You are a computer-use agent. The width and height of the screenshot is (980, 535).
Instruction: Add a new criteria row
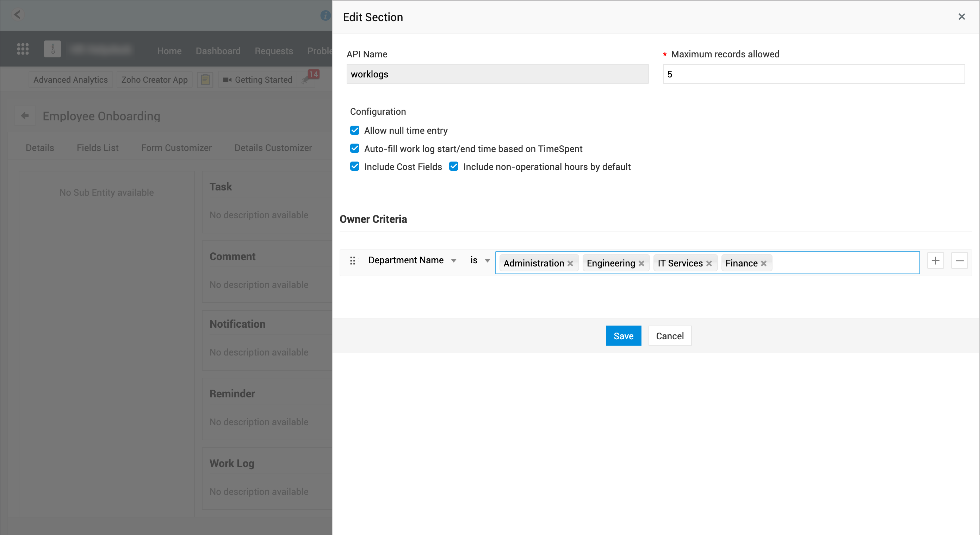click(935, 260)
